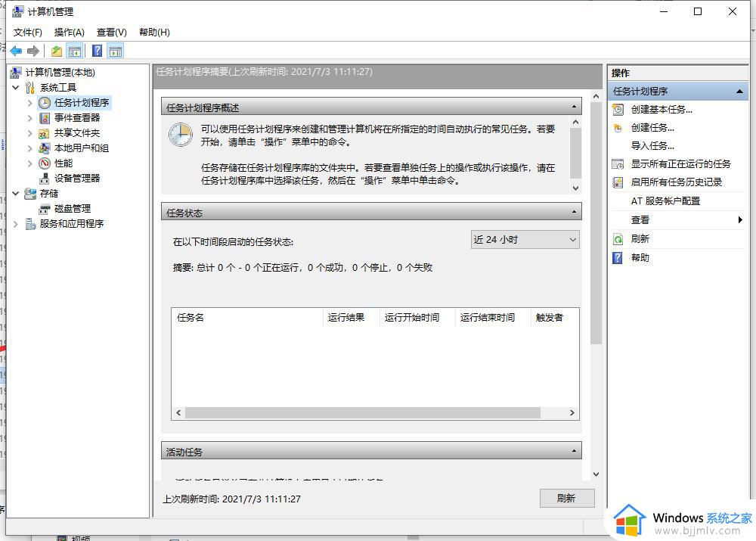
Task: Click the 任务计划程序 clock icon in tree
Action: [x=45, y=103]
